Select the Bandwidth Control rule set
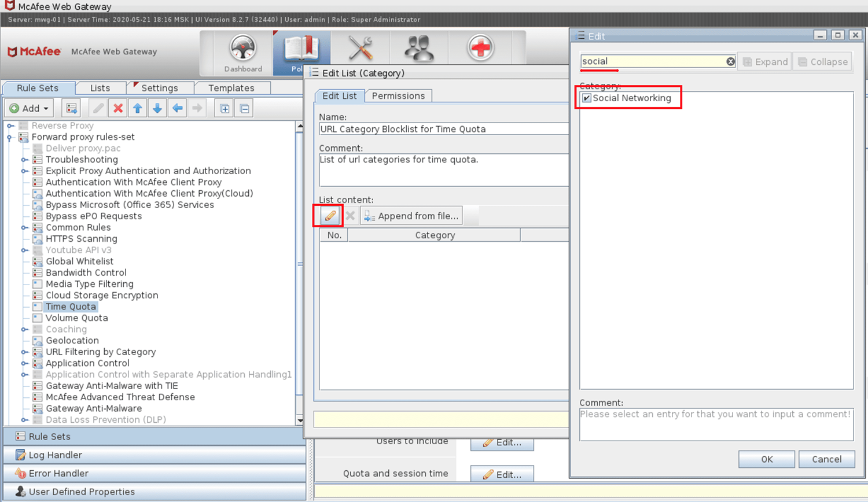This screenshot has width=868, height=502. tap(86, 273)
